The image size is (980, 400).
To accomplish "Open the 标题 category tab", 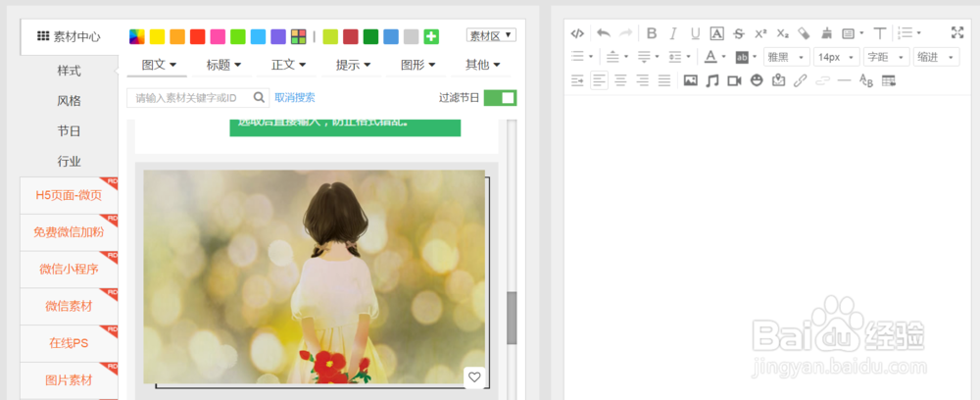I will 223,65.
